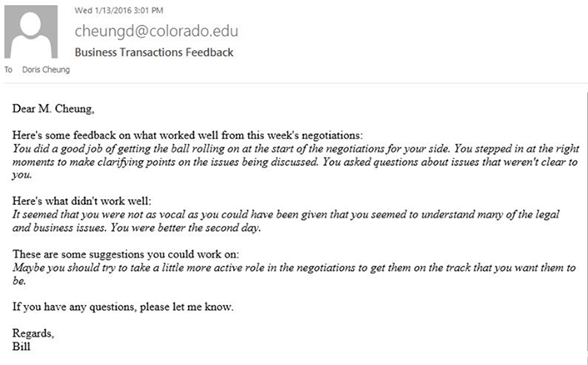The image size is (588, 365).
Task: Click the Here's what didn't work well line
Action: pyautogui.click(x=82, y=201)
